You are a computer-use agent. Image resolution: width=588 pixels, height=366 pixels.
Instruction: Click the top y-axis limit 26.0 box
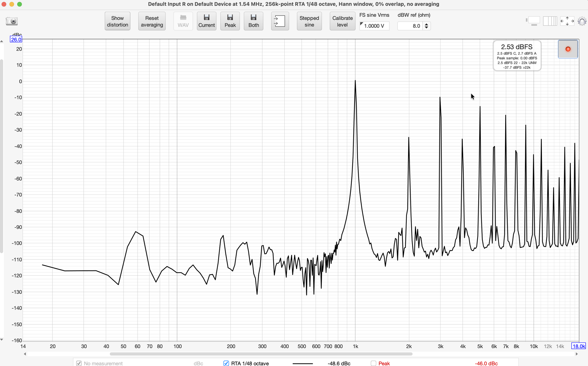(16, 40)
